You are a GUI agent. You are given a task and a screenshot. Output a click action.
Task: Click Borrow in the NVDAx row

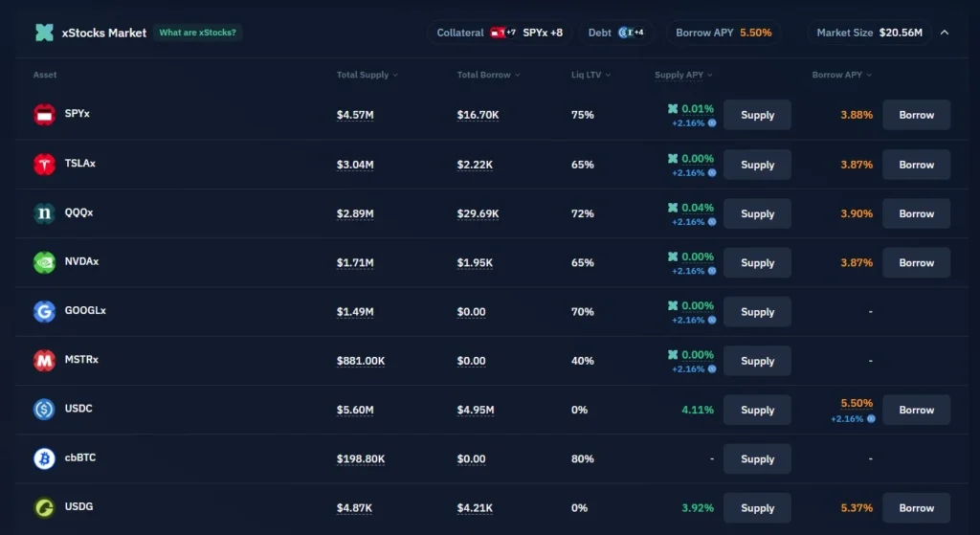click(x=916, y=262)
